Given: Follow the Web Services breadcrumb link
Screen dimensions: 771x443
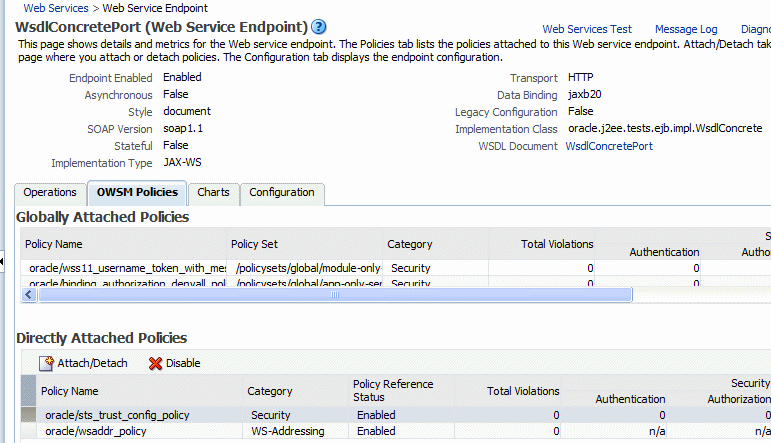Looking at the screenshot, I should [x=55, y=8].
